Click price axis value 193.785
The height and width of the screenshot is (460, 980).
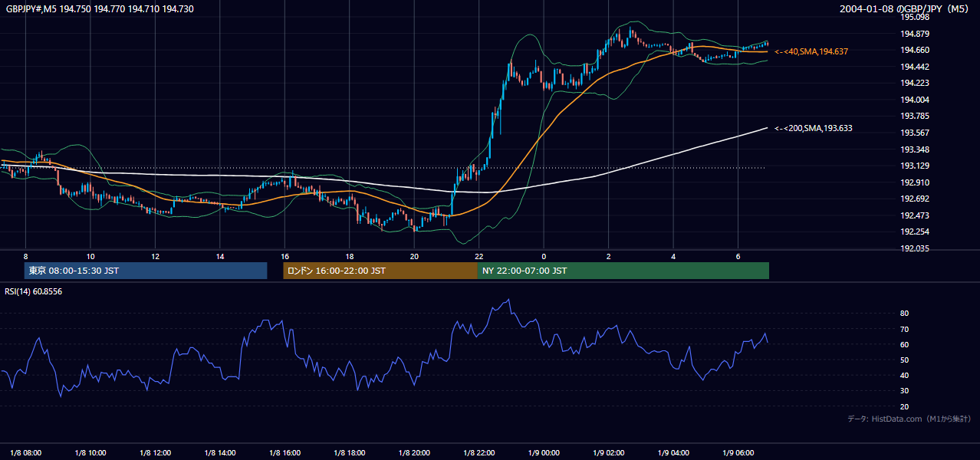click(915, 117)
